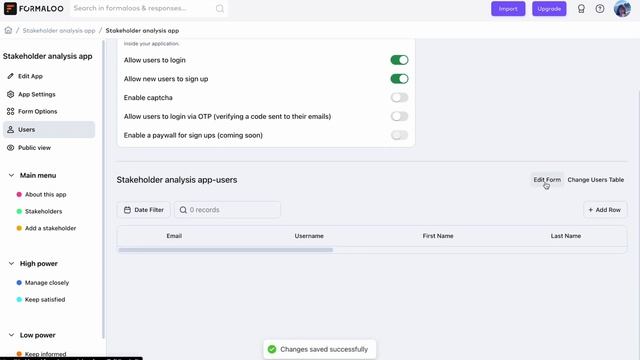Click the Upgrade button
Viewport: 640px width, 360px height.
tap(549, 9)
